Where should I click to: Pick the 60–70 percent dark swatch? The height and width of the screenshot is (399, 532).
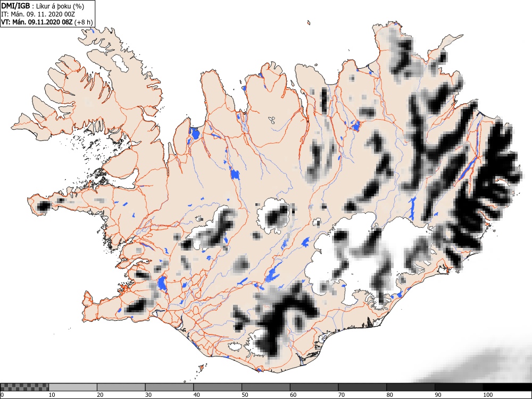point(314,387)
